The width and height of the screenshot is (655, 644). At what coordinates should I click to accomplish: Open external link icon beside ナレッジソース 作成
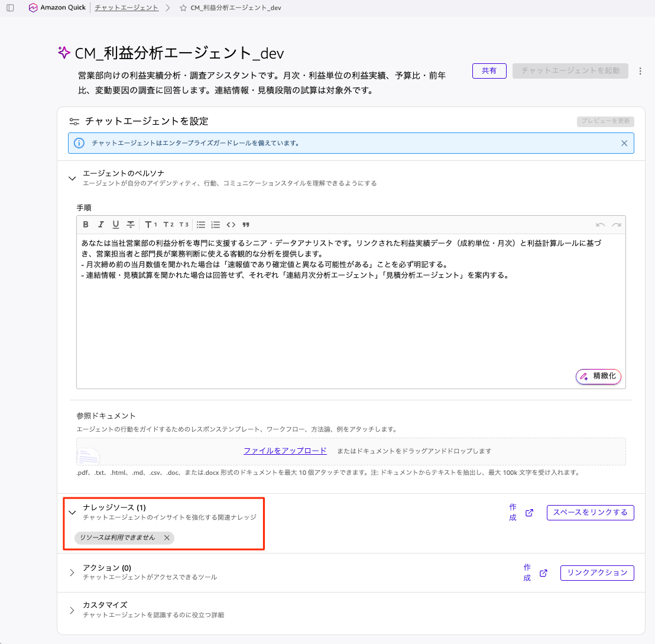point(529,513)
